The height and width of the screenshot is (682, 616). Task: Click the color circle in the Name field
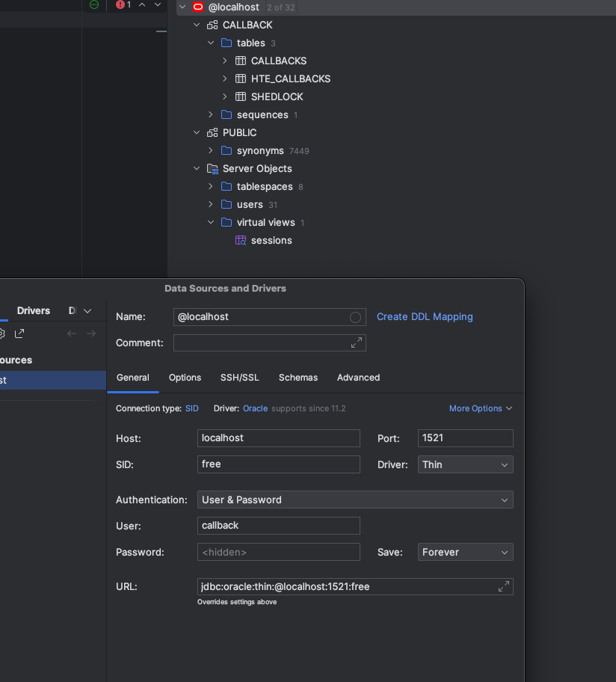pyautogui.click(x=355, y=317)
